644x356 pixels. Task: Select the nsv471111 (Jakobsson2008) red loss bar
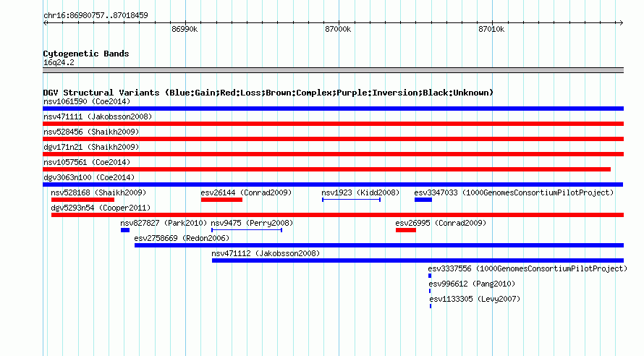[x=333, y=124]
